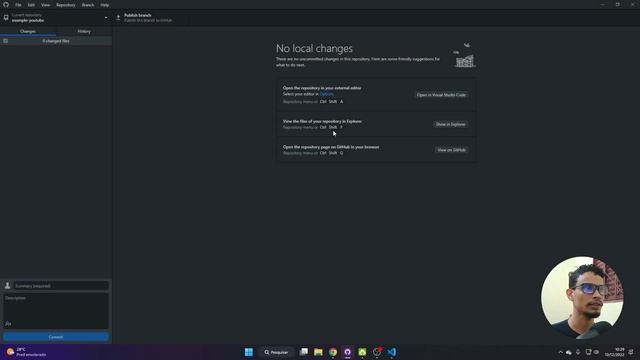The width and height of the screenshot is (640, 360).
Task: Open Visual Studio Code from the taskbar
Action: click(x=392, y=352)
